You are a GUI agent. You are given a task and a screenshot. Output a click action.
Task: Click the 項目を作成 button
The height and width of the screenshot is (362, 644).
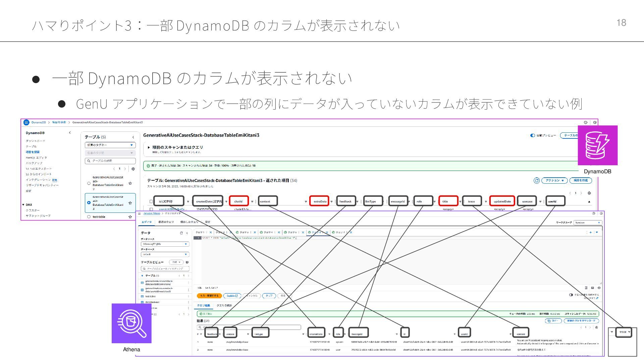coord(581,181)
